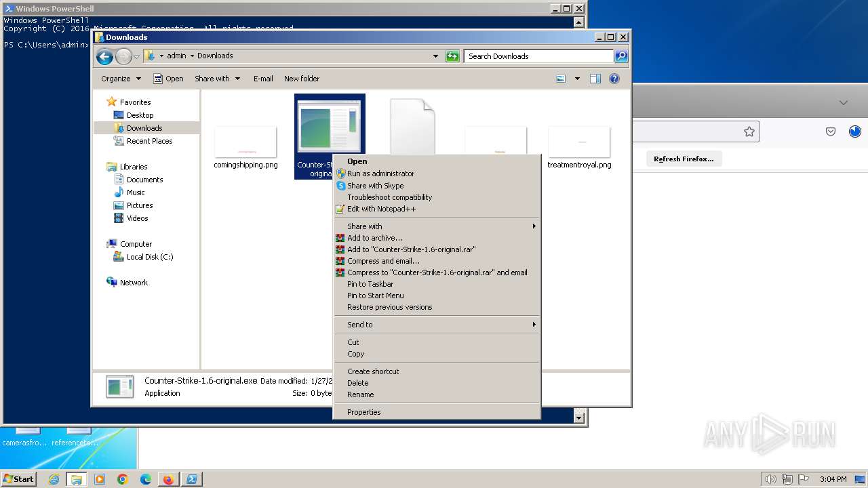Open Pictures library
Viewport: 868px width, 488px height.
(x=140, y=205)
